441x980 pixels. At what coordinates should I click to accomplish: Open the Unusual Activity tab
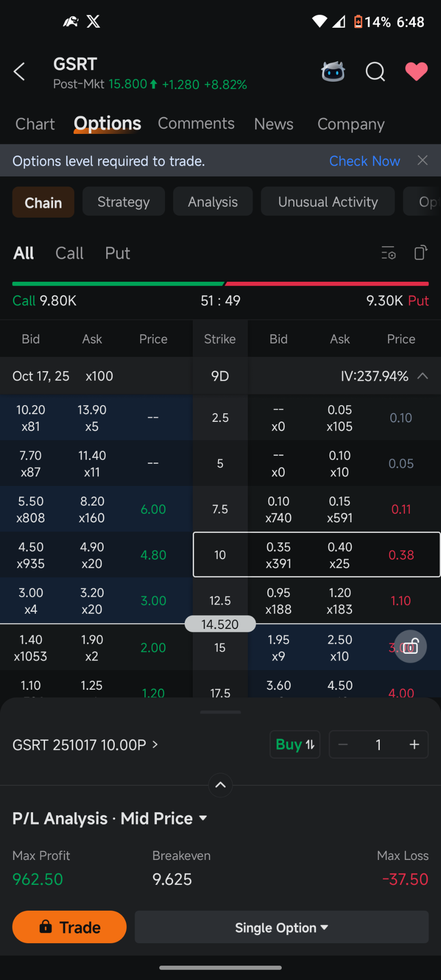click(328, 202)
